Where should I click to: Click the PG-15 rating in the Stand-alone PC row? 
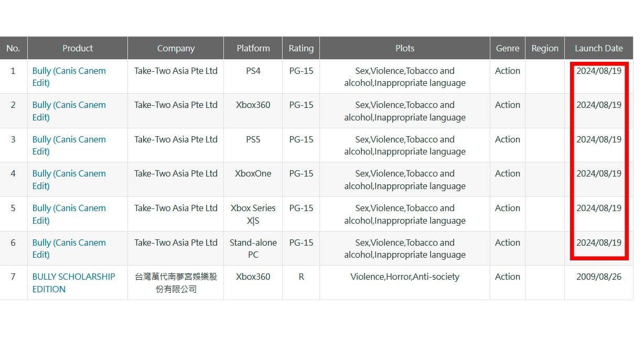[x=301, y=243]
